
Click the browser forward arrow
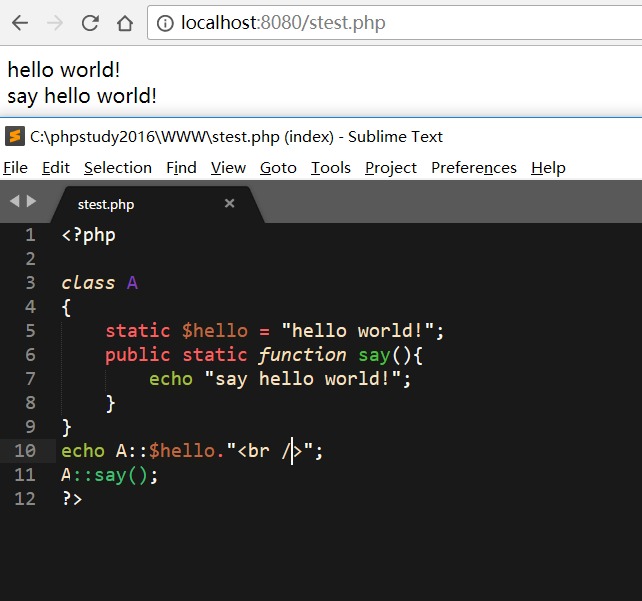pyautogui.click(x=55, y=22)
